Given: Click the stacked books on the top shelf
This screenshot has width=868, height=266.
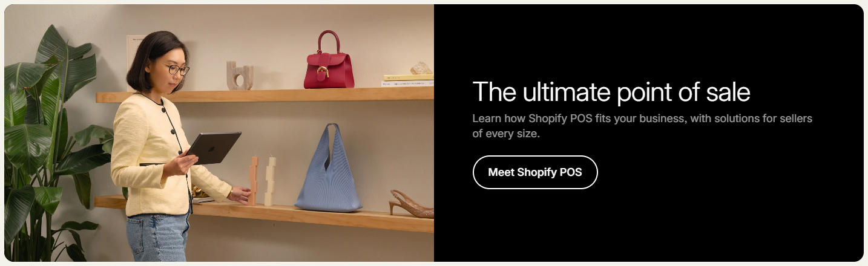Looking at the screenshot, I should click(407, 80).
